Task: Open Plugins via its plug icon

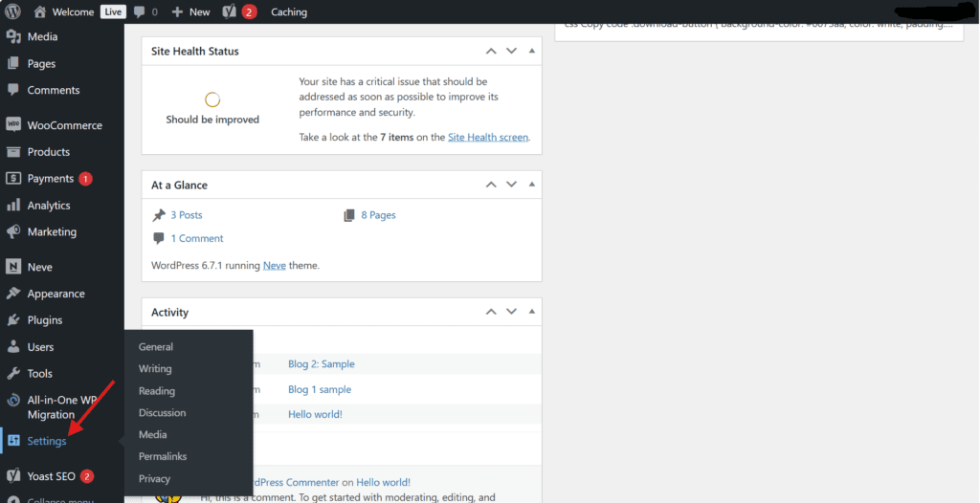Action: 13,320
